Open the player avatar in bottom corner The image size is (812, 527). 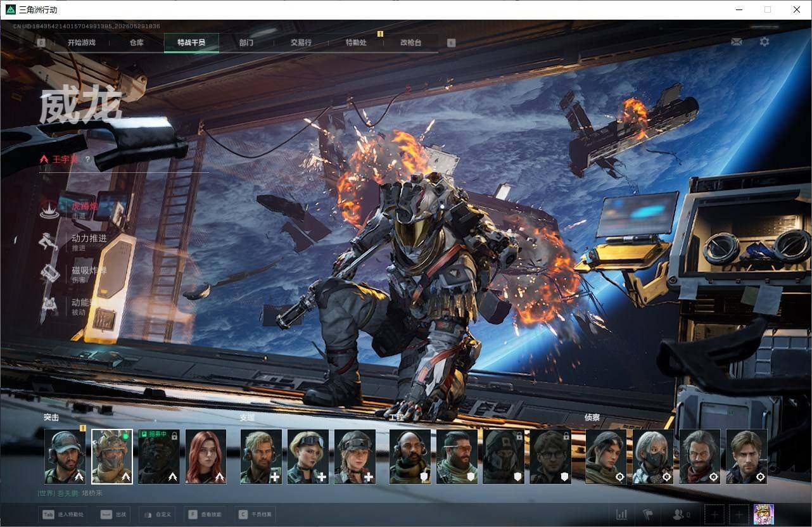(x=763, y=514)
